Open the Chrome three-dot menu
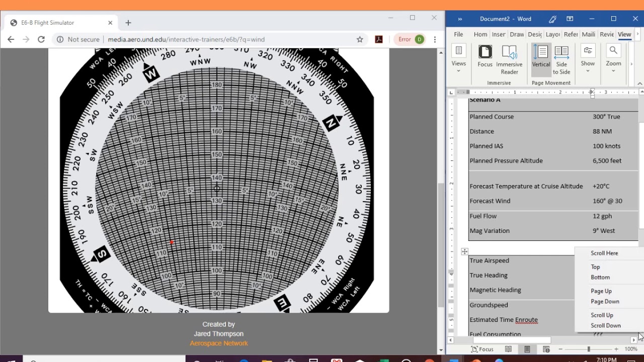 (x=435, y=39)
